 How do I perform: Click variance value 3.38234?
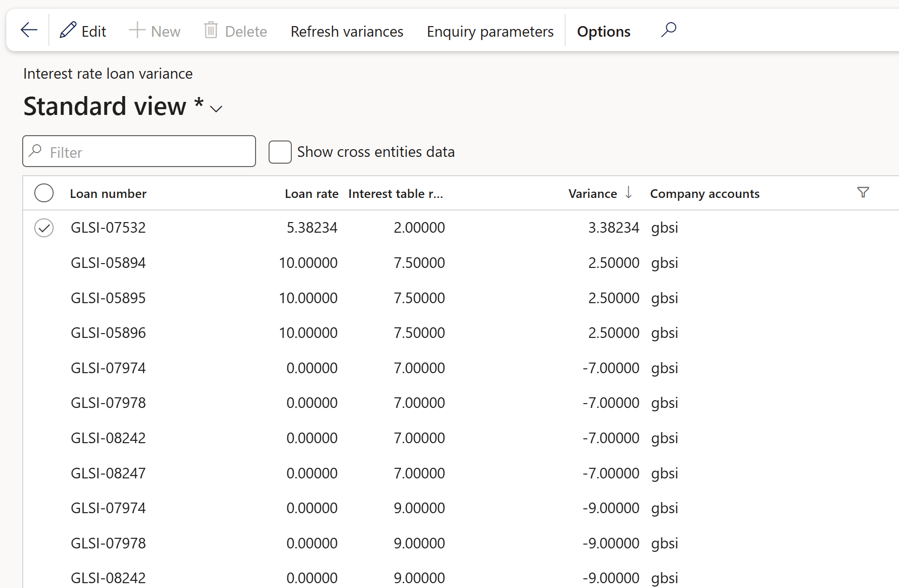614,227
